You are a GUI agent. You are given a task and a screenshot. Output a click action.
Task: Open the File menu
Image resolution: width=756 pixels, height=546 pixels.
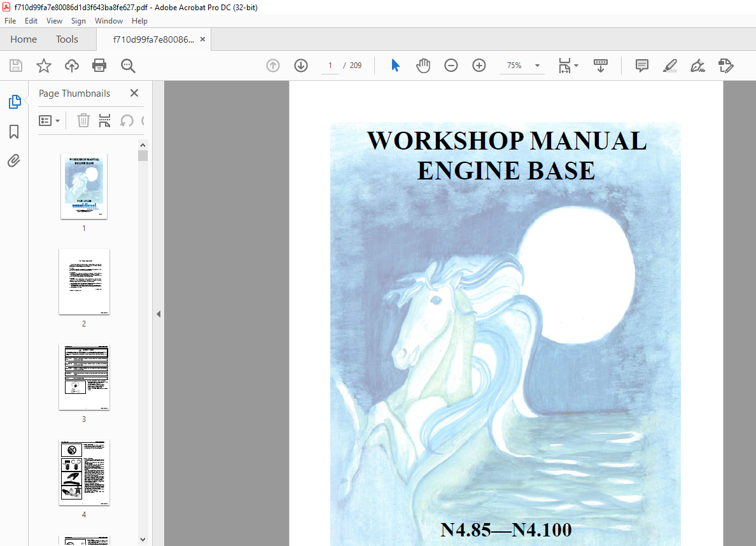[10, 21]
